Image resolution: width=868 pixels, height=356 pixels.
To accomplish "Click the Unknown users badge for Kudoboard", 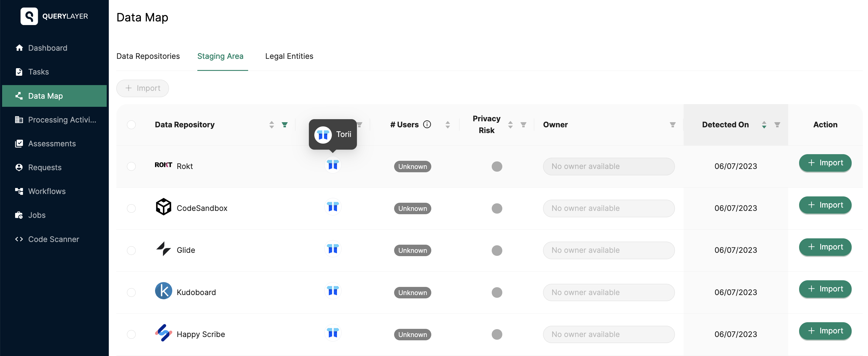I will tap(413, 293).
